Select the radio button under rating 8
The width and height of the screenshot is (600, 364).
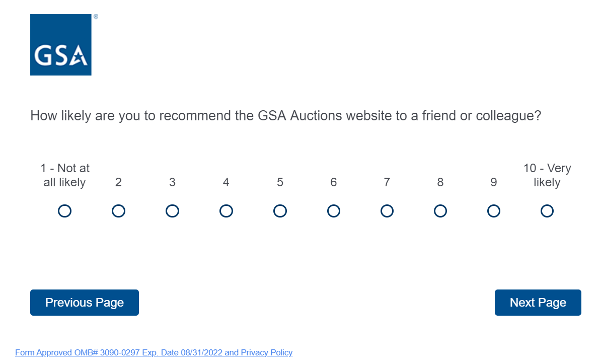click(x=440, y=211)
